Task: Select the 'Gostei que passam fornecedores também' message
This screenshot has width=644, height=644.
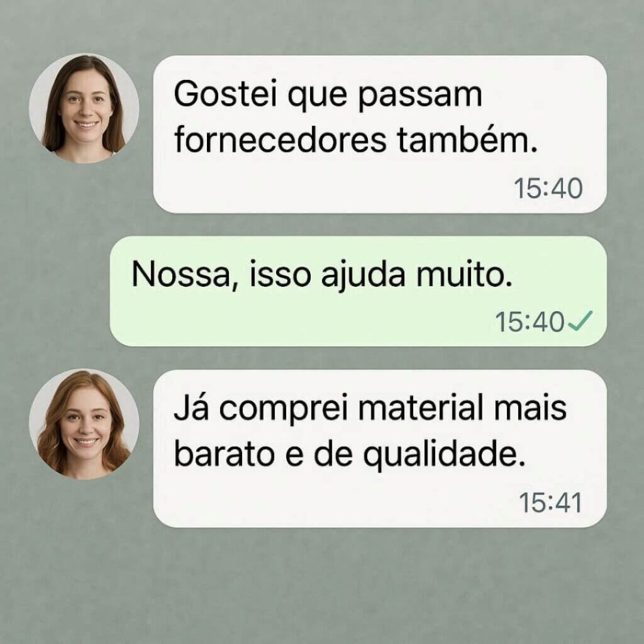Action: pos(380,135)
